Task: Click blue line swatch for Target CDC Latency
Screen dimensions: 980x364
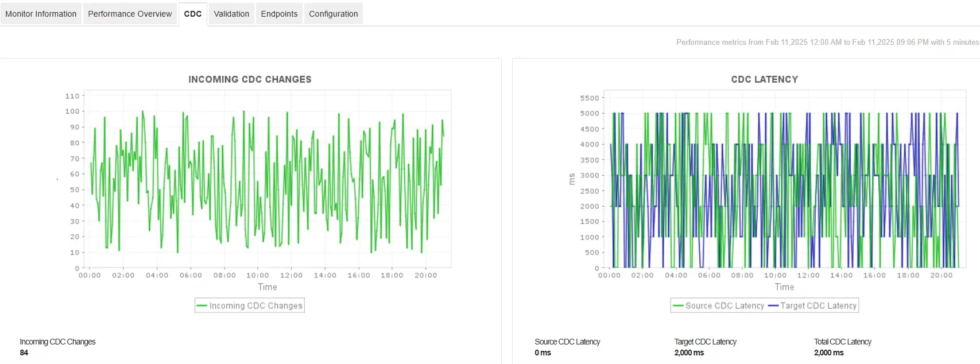Action: pos(773,305)
